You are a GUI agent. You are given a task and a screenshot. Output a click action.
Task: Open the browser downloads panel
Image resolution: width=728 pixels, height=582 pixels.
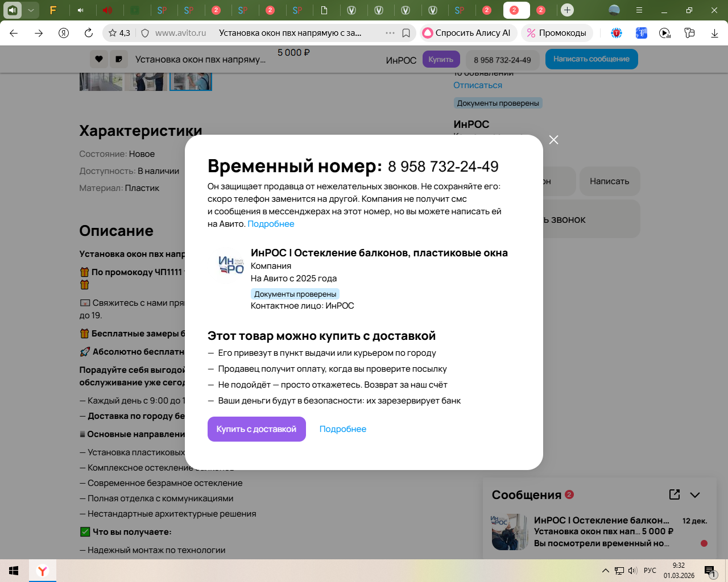pyautogui.click(x=714, y=33)
